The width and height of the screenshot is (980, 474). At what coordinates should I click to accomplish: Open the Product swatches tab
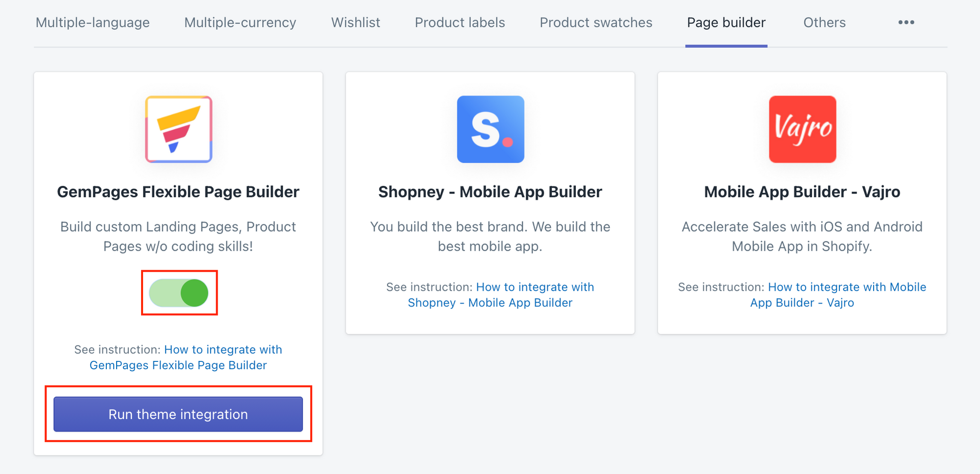[596, 23]
